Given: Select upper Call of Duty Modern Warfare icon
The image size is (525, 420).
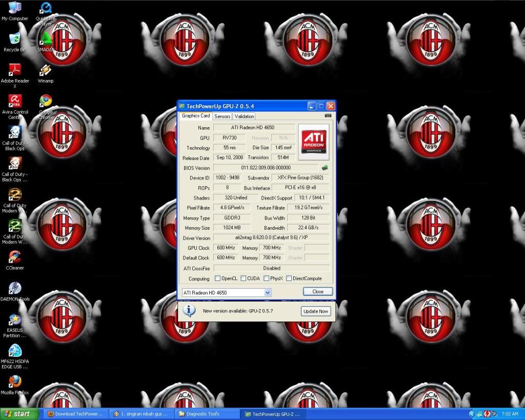Looking at the screenshot, I should coord(15,201).
